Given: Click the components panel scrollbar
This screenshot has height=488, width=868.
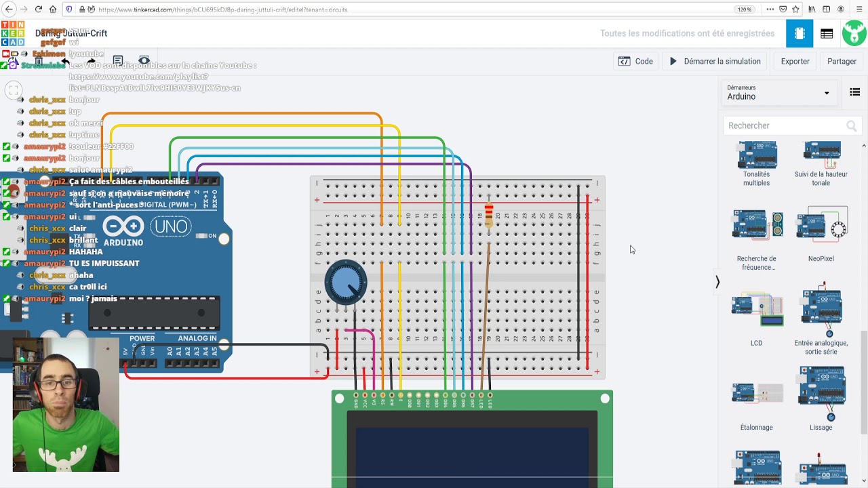Looking at the screenshot, I should click(x=864, y=383).
